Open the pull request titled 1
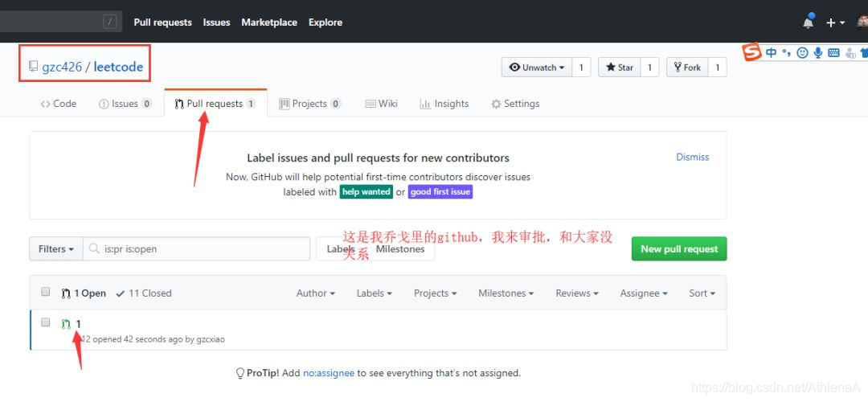 79,324
